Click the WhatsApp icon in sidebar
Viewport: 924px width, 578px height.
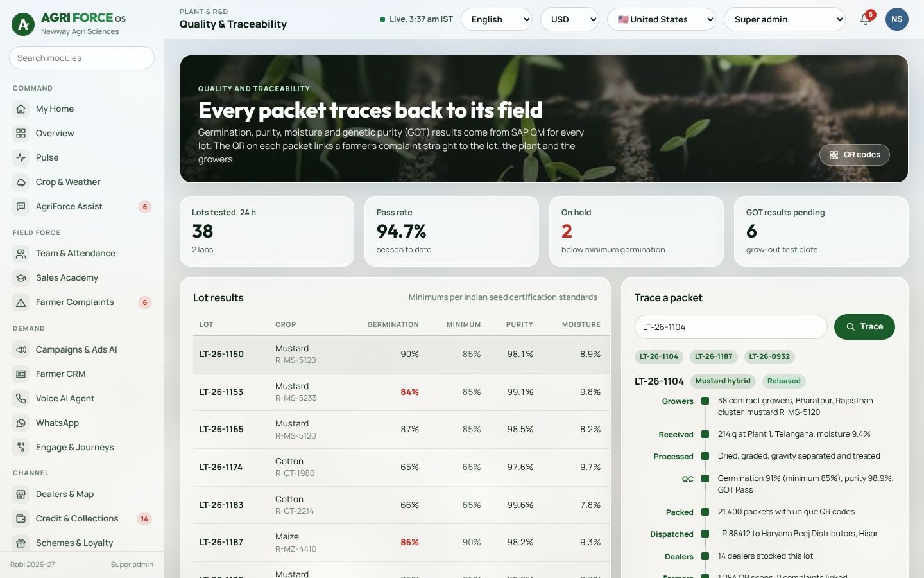coord(21,423)
